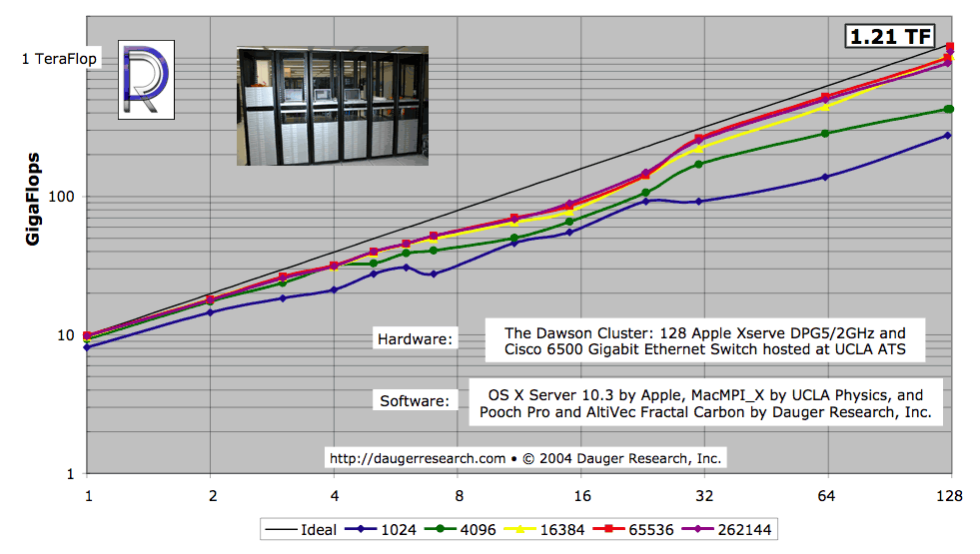Click the green 4096 point at 64 nodes
This screenshot has height=554, width=980.
click(825, 134)
